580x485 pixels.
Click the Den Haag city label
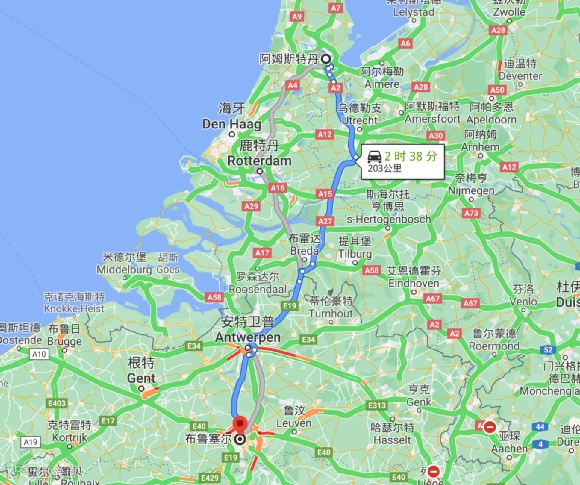(232, 124)
